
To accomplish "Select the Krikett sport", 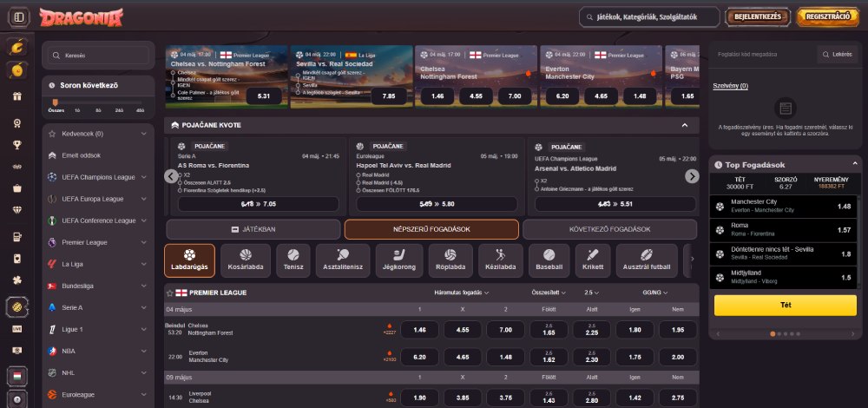I will click(x=592, y=260).
